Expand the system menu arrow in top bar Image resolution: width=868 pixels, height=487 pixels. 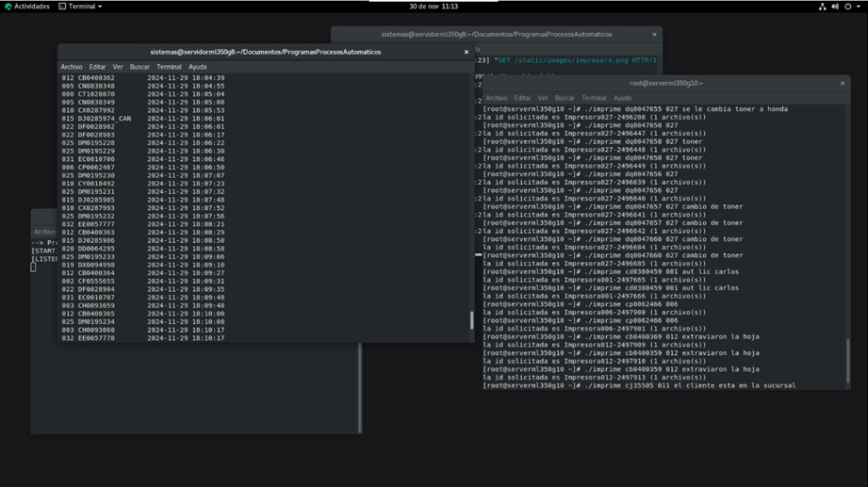(x=859, y=7)
